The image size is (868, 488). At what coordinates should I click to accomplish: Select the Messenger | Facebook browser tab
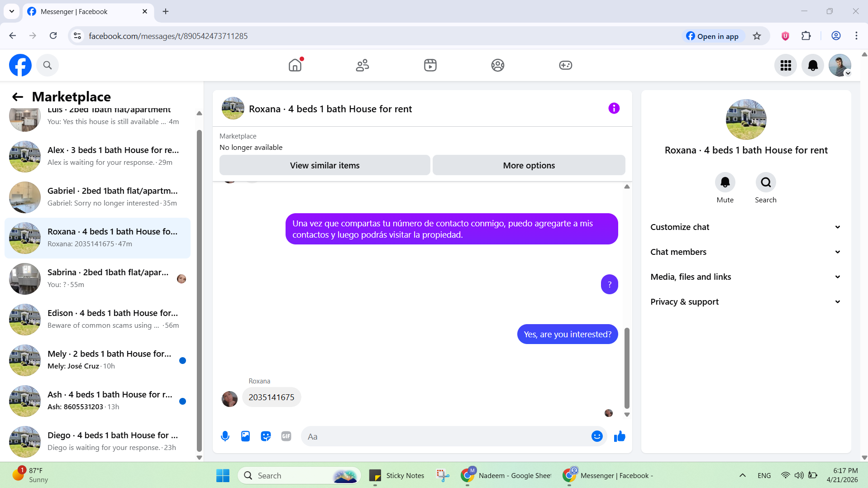pos(88,12)
